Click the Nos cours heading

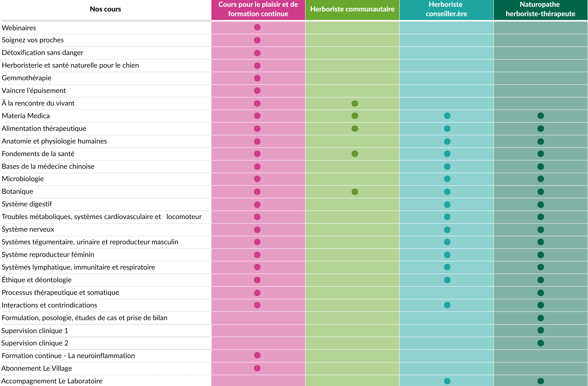[106, 9]
